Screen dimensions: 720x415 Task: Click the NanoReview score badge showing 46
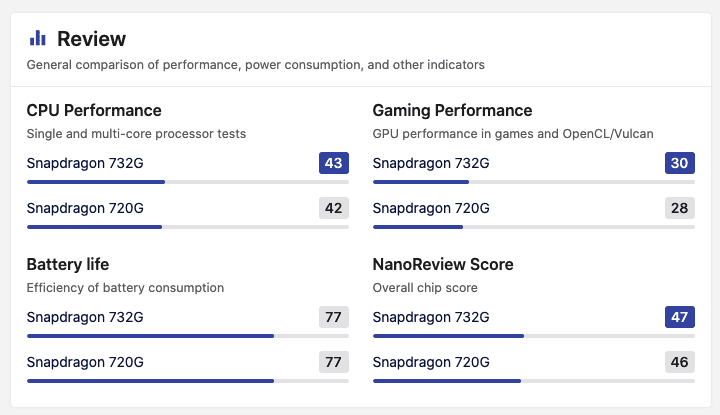679,362
